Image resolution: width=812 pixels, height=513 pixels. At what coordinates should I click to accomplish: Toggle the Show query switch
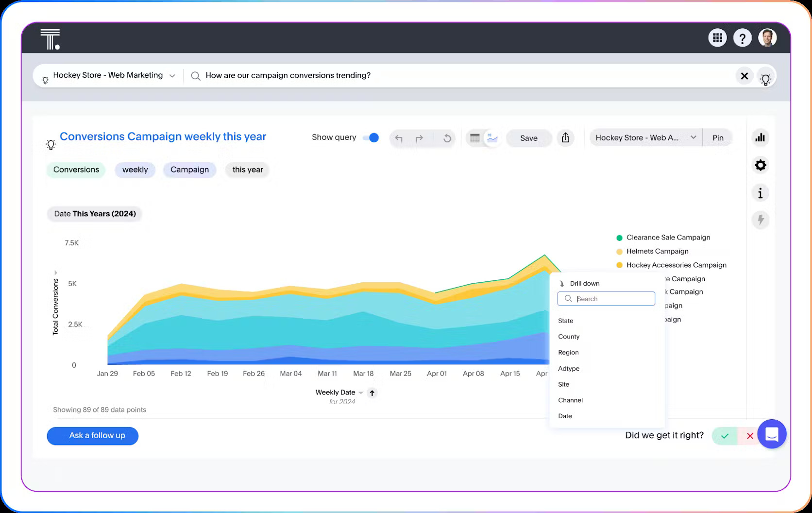tap(371, 137)
